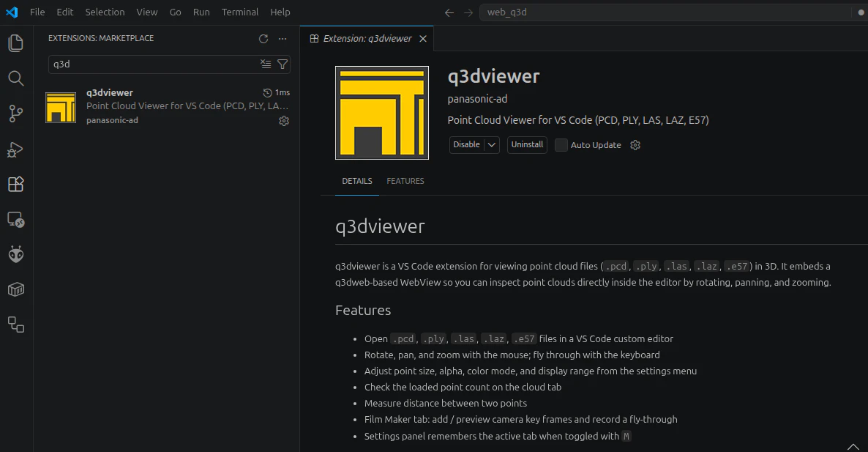Expand the Disable button dropdown arrow
Viewport: 868px width, 452px height.
492,144
